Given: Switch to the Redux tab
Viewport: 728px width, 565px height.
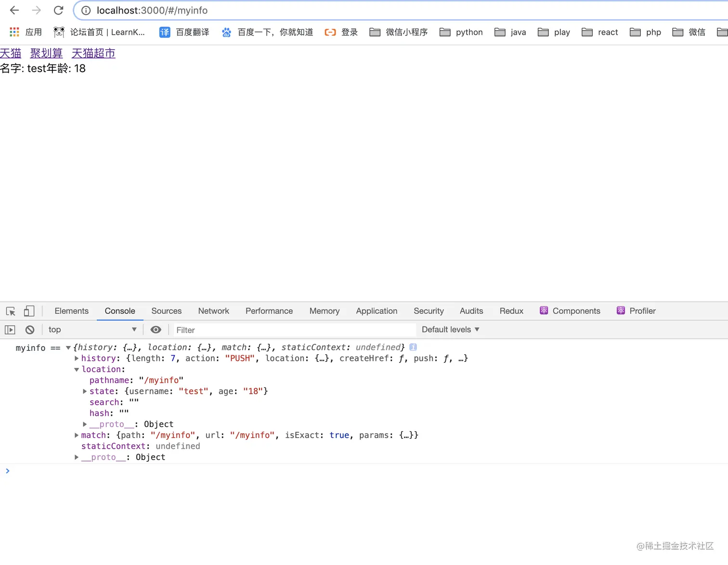Looking at the screenshot, I should pyautogui.click(x=511, y=311).
